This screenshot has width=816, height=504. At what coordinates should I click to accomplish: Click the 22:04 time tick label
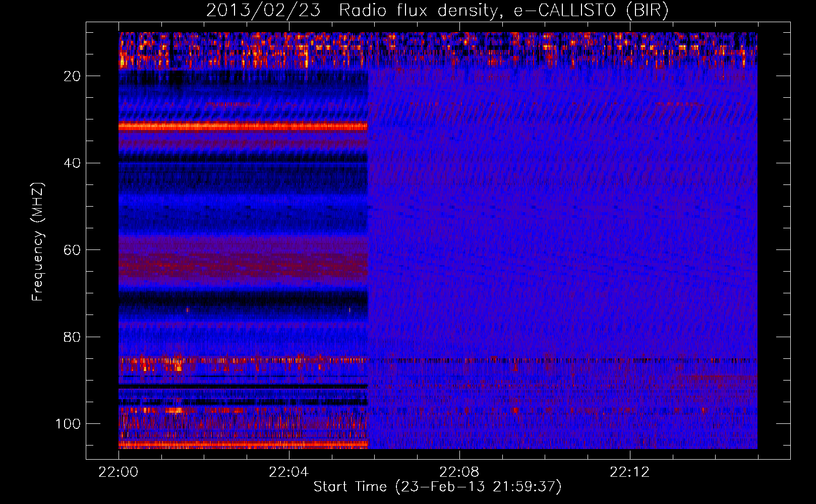point(289,472)
